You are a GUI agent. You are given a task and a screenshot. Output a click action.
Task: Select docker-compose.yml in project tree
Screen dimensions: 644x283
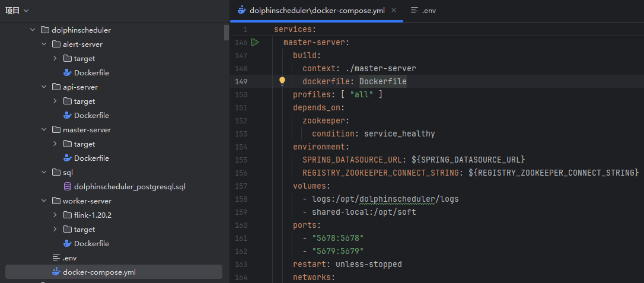point(114,272)
